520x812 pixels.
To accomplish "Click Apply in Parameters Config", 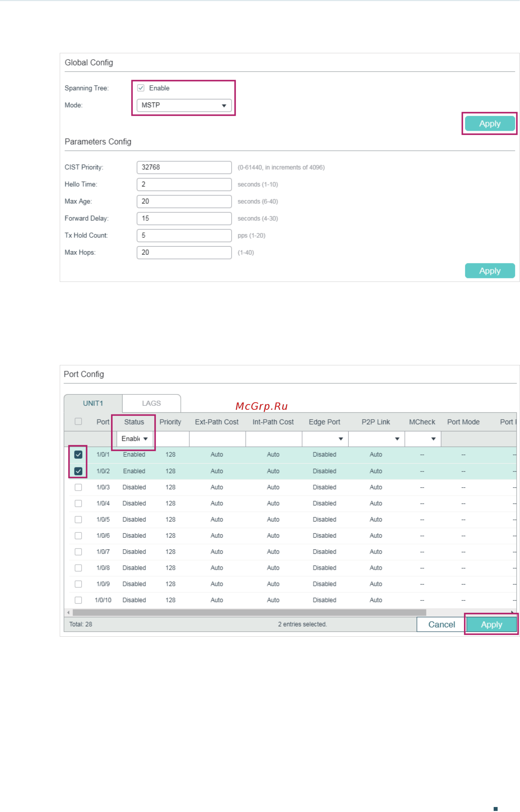I will (x=490, y=271).
